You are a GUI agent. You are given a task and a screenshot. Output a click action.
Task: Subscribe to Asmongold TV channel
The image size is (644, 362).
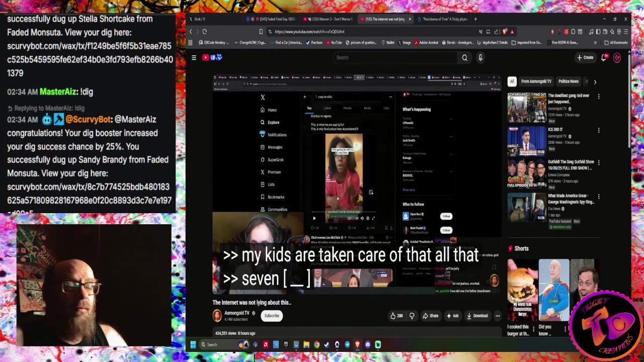tap(272, 316)
